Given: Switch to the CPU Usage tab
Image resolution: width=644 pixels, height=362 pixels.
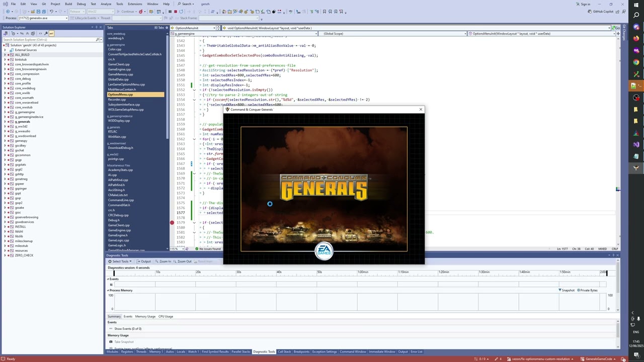Looking at the screenshot, I should pyautogui.click(x=166, y=316).
